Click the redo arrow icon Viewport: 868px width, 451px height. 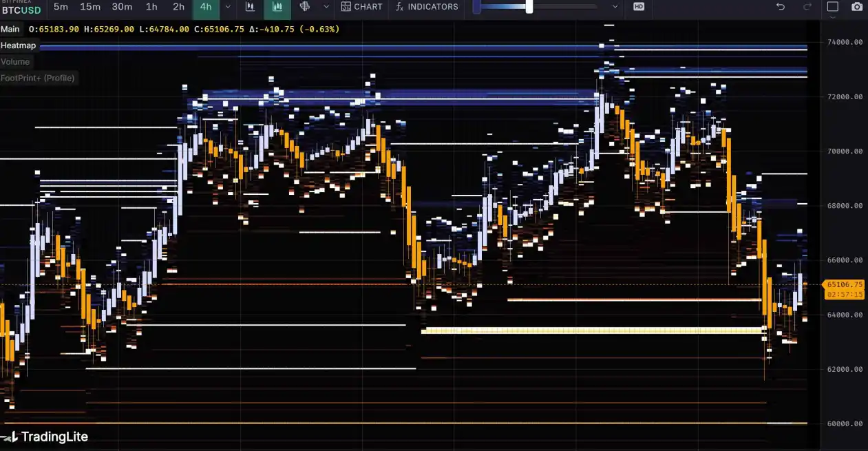[807, 7]
